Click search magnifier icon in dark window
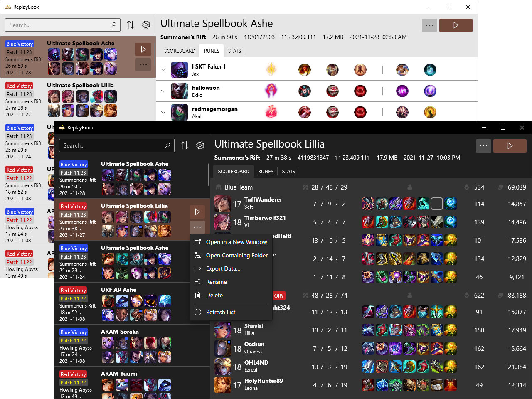 [x=167, y=145]
